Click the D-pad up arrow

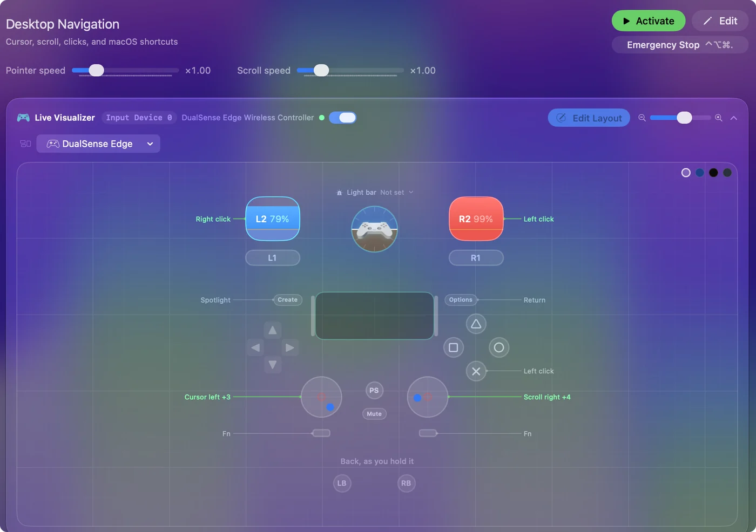click(x=273, y=330)
